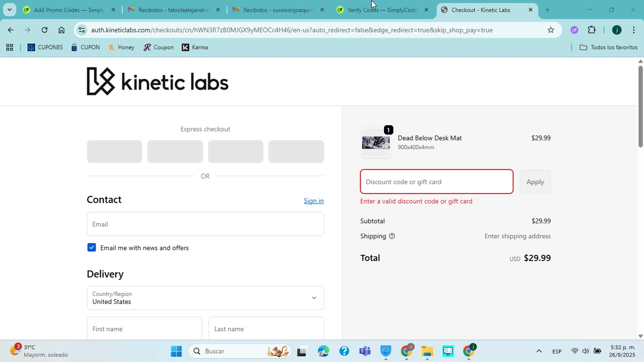Go back to previous page
644x362 pixels.
(x=10, y=30)
